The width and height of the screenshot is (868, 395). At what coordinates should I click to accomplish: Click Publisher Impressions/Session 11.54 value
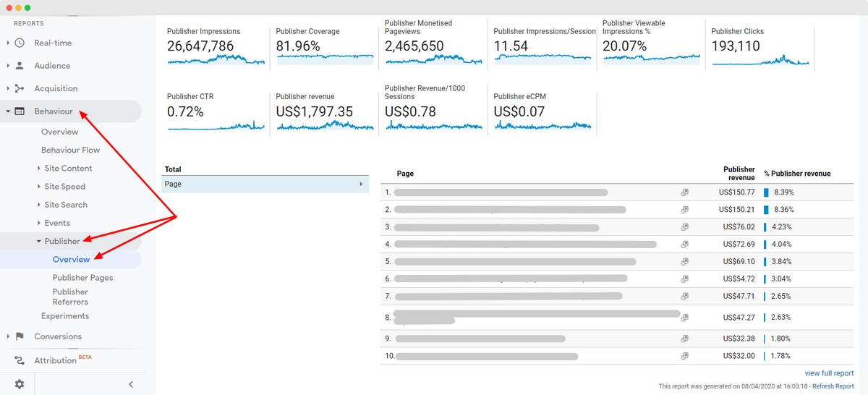point(511,46)
